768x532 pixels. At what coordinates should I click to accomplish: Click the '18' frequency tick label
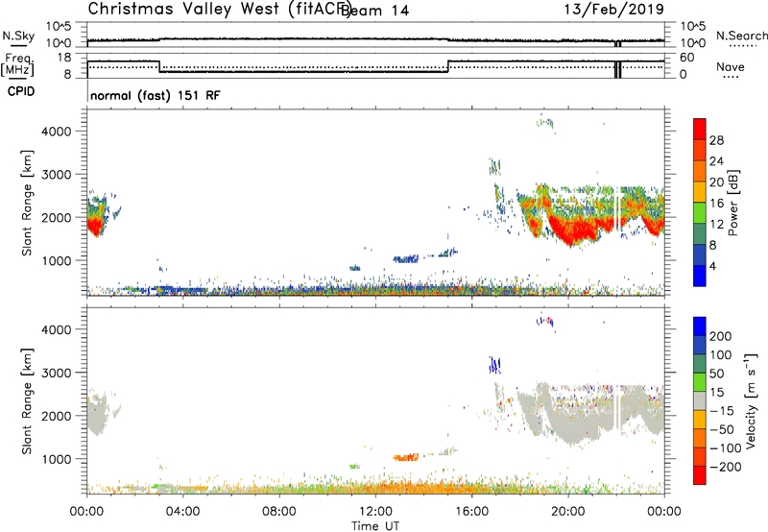(64, 58)
